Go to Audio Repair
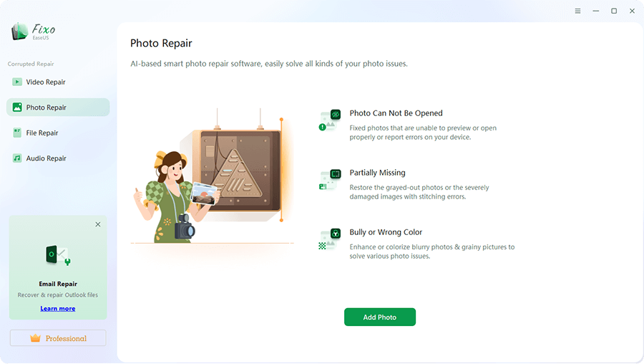This screenshot has height=364, width=644. tap(58, 158)
